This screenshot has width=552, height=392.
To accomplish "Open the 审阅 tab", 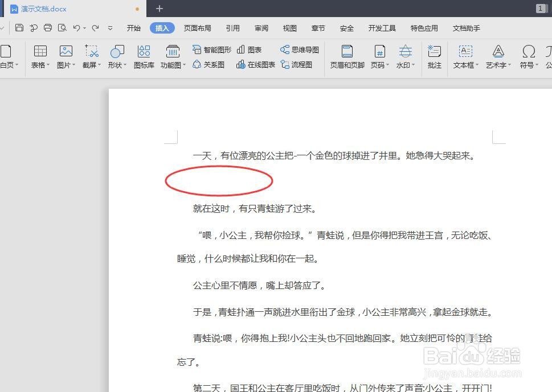I will pos(261,28).
